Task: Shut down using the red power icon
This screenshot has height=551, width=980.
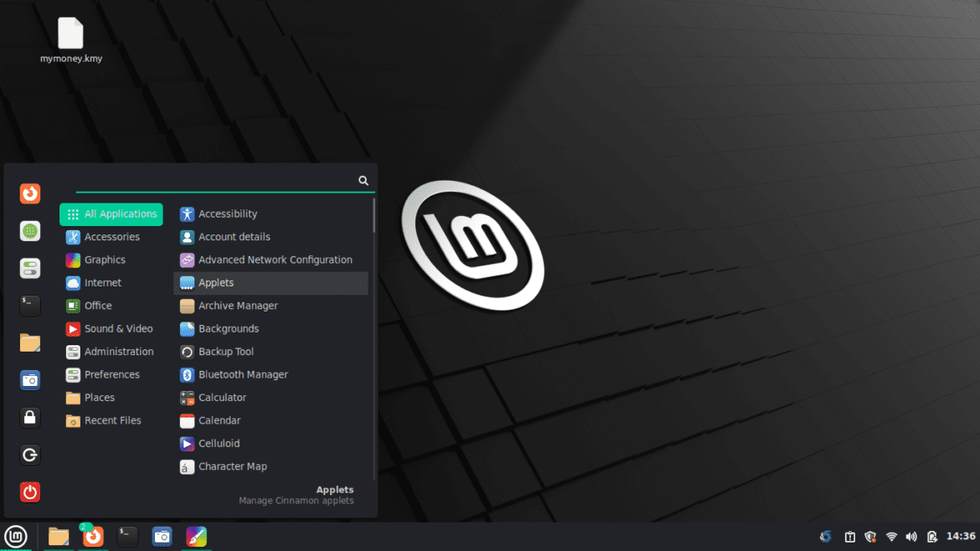Action: pos(30,492)
